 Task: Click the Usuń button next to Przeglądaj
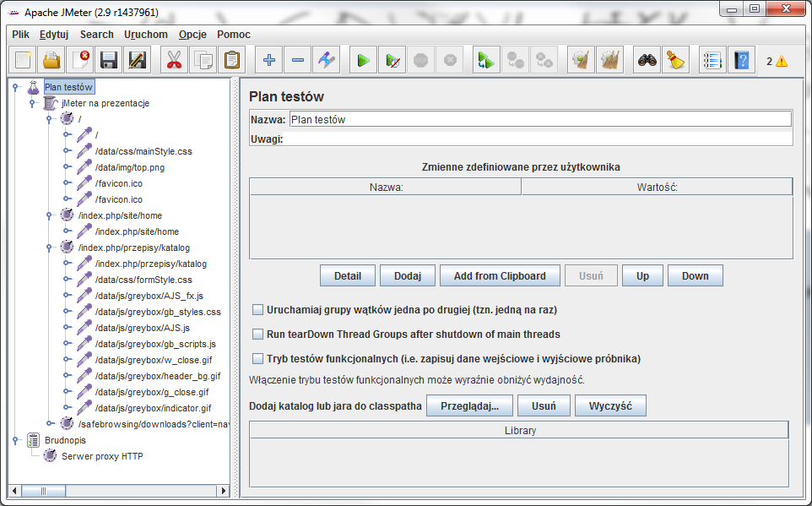pos(544,406)
